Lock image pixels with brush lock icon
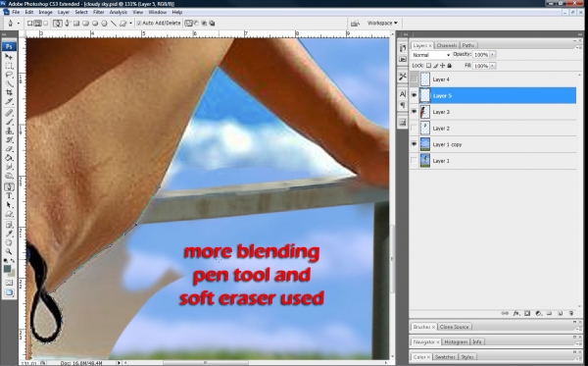The width and height of the screenshot is (588, 366). [436, 66]
